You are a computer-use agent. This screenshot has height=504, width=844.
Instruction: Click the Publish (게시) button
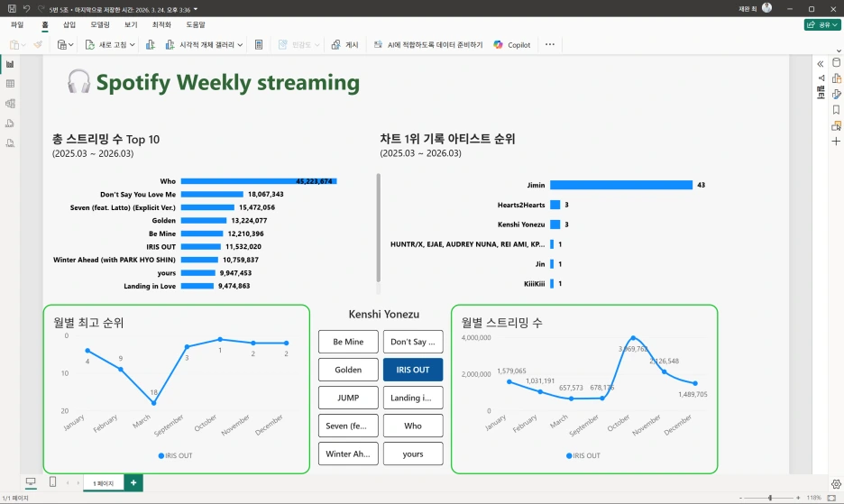(x=345, y=45)
